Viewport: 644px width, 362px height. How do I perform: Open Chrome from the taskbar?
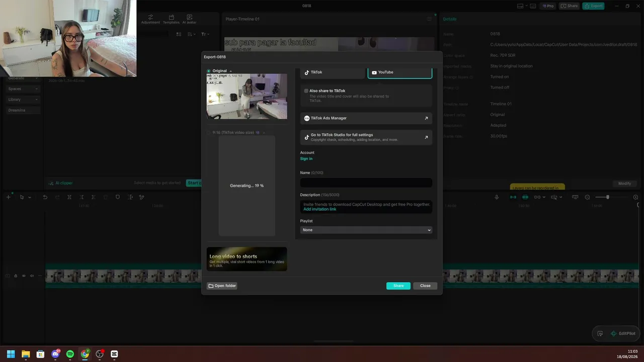click(85, 354)
